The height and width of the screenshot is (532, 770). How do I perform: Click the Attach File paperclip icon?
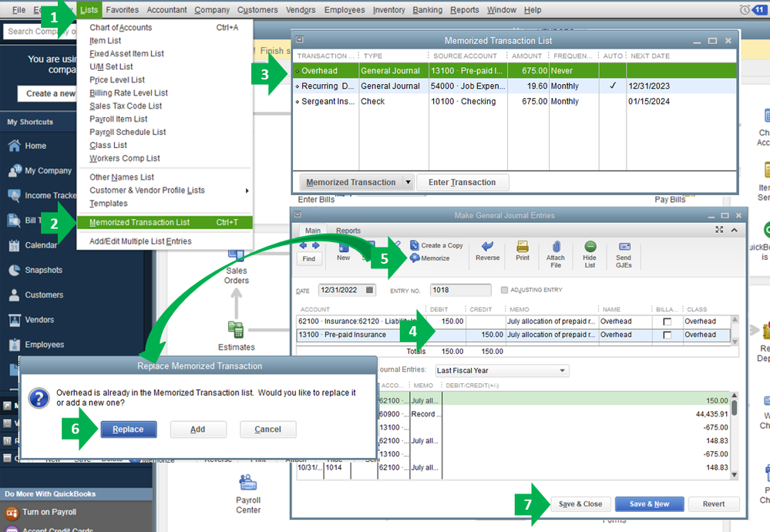[556, 246]
